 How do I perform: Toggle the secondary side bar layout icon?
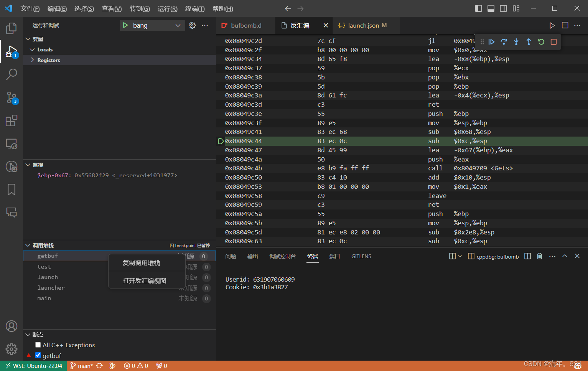pyautogui.click(x=504, y=8)
